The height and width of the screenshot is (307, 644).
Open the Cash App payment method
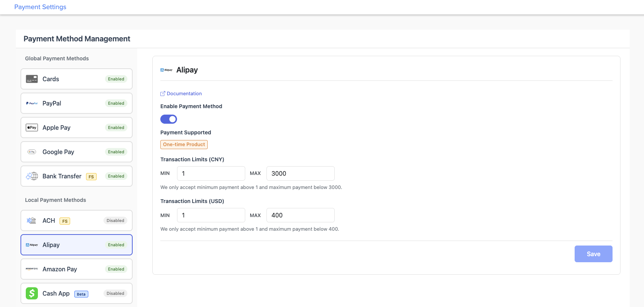click(x=77, y=293)
